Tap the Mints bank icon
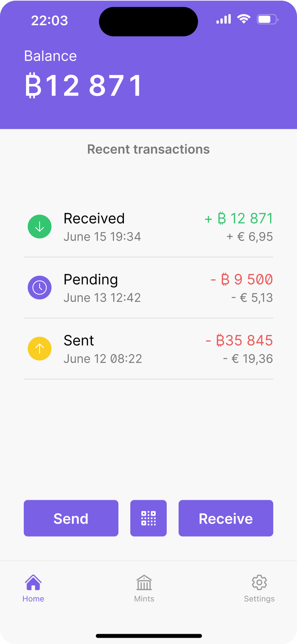Viewport: 297px width, 644px height. click(144, 583)
